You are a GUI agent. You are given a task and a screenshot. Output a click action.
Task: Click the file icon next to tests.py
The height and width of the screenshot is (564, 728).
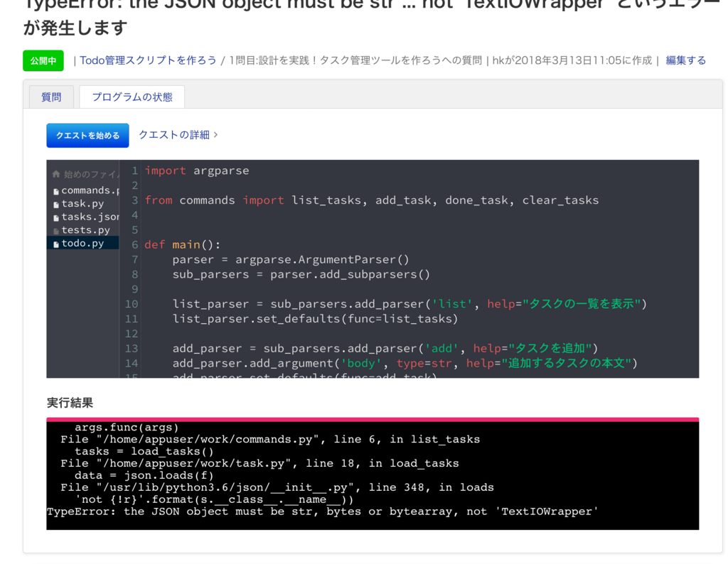click(x=56, y=231)
